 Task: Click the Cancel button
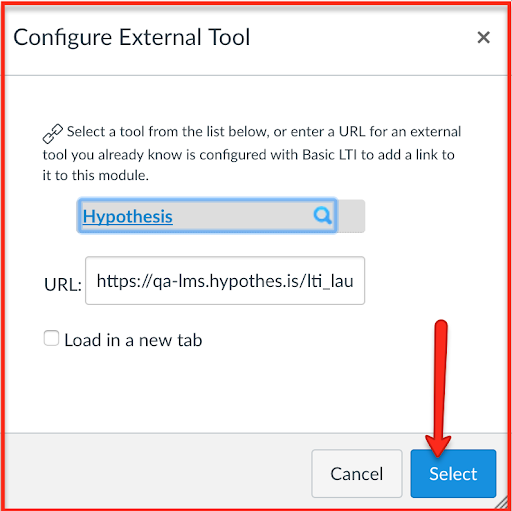point(357,473)
